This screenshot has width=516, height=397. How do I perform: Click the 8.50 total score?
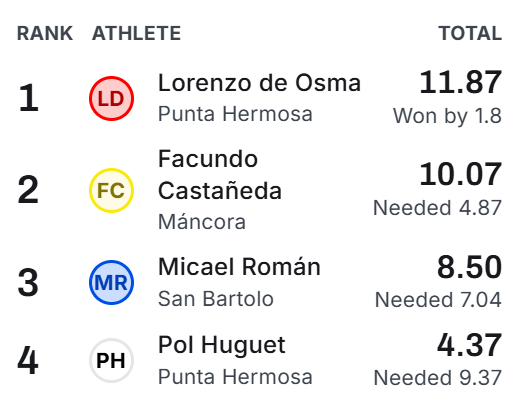pyautogui.click(x=469, y=267)
